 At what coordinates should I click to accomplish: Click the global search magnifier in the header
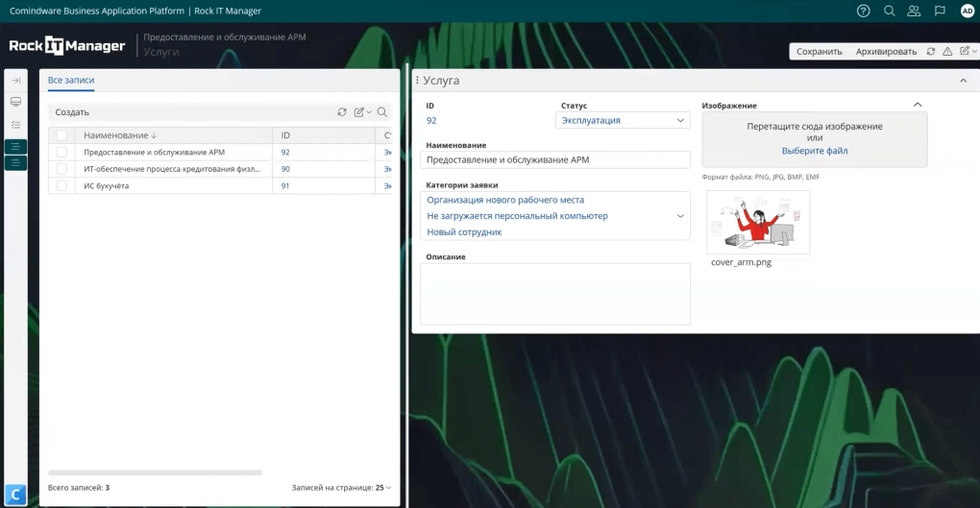coord(889,11)
